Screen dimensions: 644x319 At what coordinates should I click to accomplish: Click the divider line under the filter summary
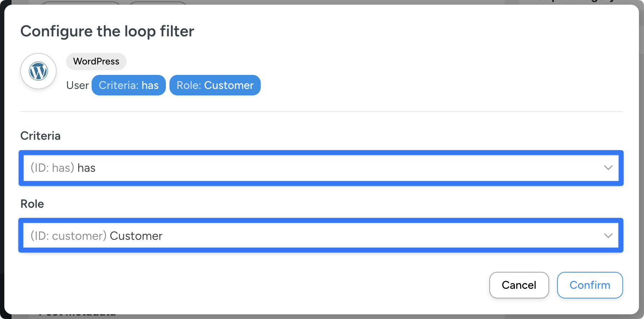pyautogui.click(x=321, y=112)
